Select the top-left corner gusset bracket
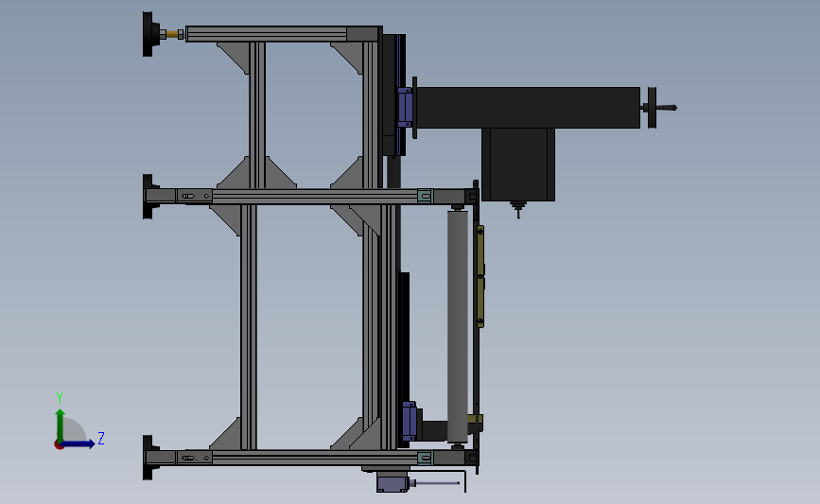 236,56
